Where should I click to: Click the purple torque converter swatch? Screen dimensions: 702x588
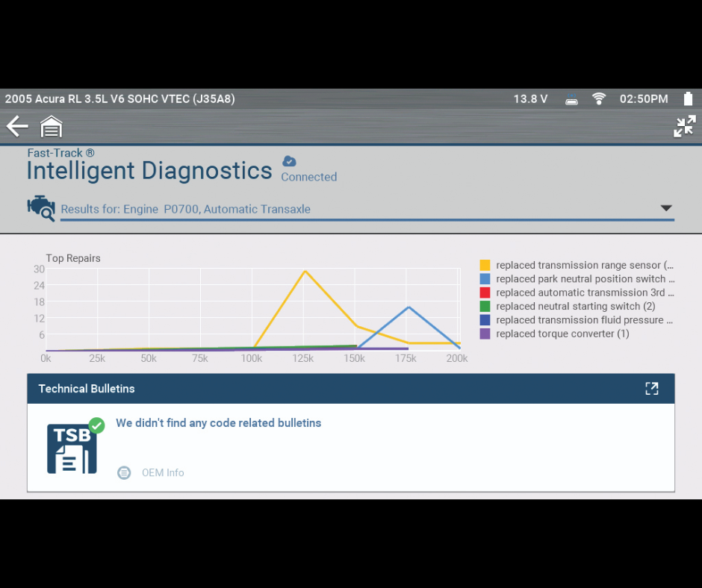point(485,334)
